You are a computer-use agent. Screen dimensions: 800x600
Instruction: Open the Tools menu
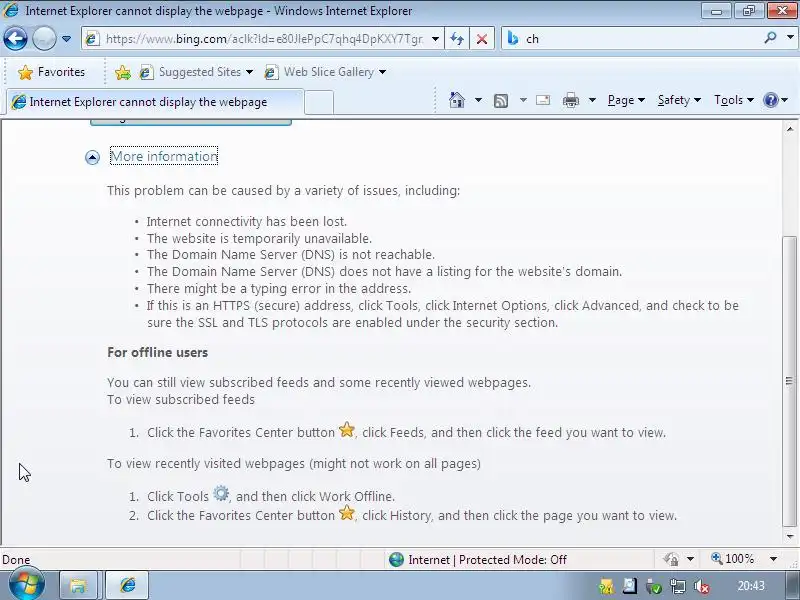click(734, 100)
